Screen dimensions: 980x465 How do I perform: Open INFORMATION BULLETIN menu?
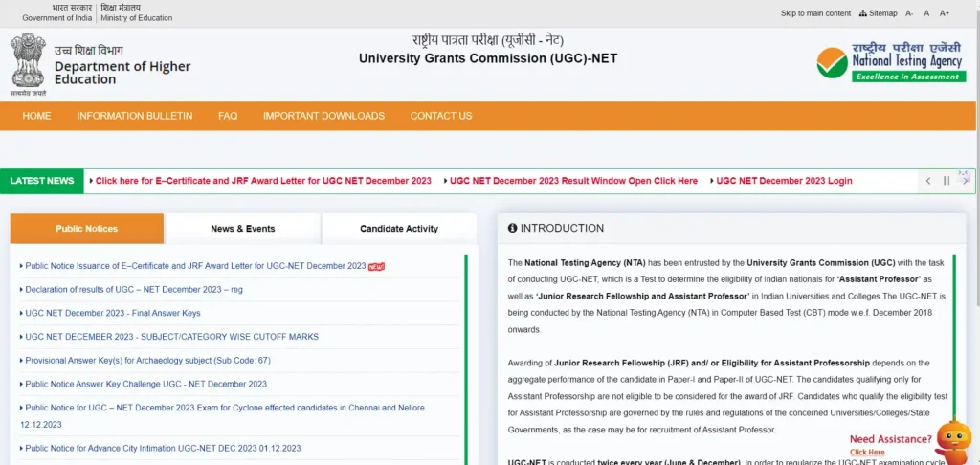(134, 116)
